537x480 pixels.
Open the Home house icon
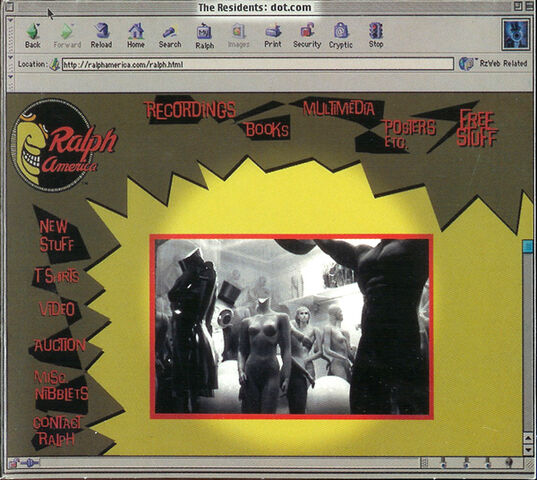point(136,31)
